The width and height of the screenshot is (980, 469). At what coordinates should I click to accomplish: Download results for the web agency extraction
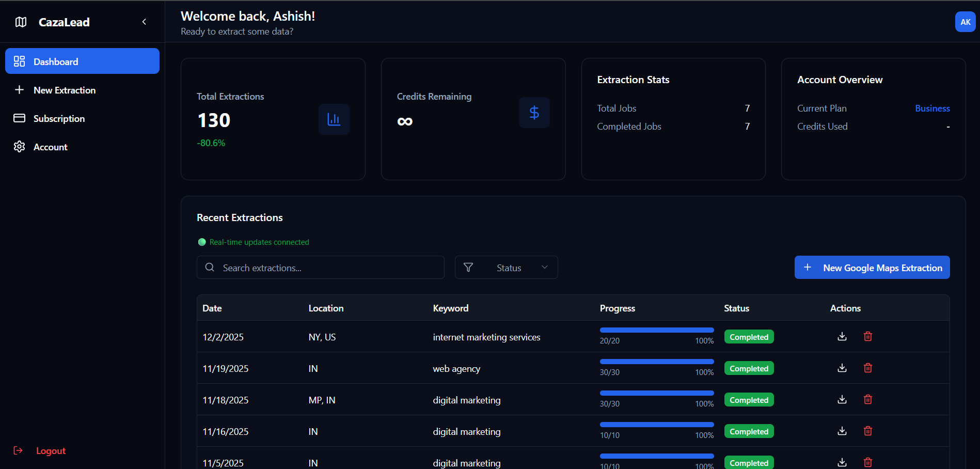point(842,368)
